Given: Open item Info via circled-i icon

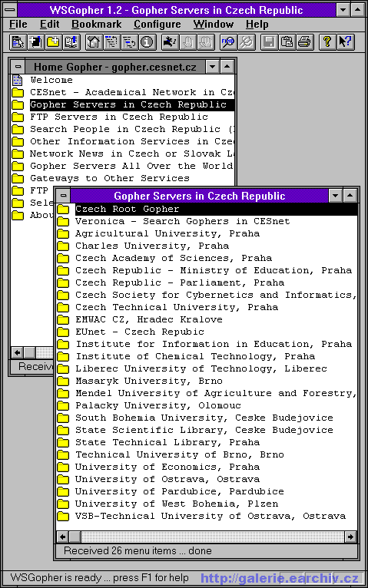Looking at the screenshot, I should point(148,42).
